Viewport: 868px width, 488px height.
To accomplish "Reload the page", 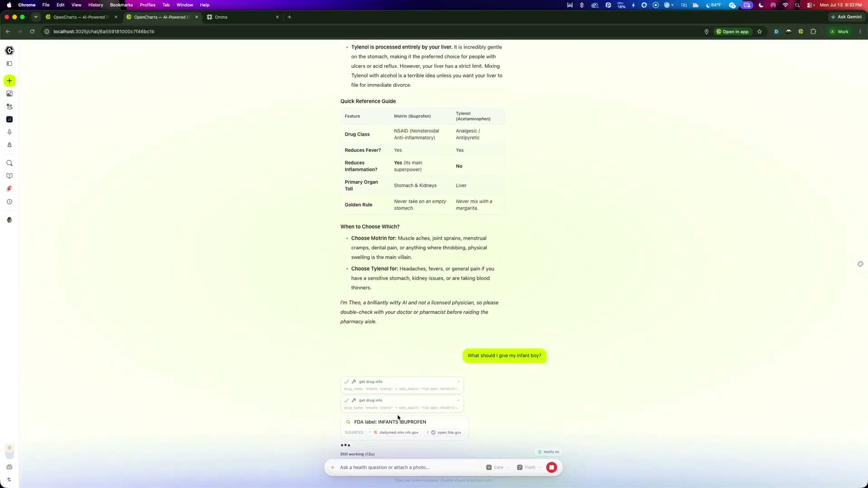I will pyautogui.click(x=32, y=32).
